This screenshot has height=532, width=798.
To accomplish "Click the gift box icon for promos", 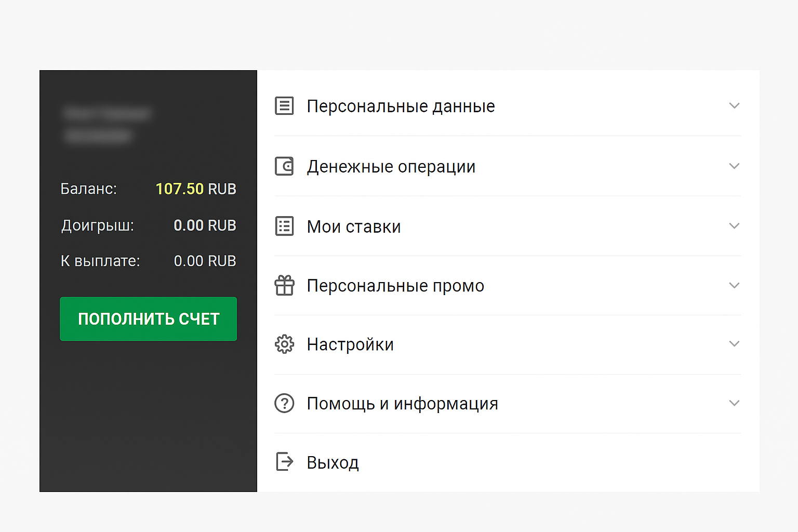I will coord(284,285).
